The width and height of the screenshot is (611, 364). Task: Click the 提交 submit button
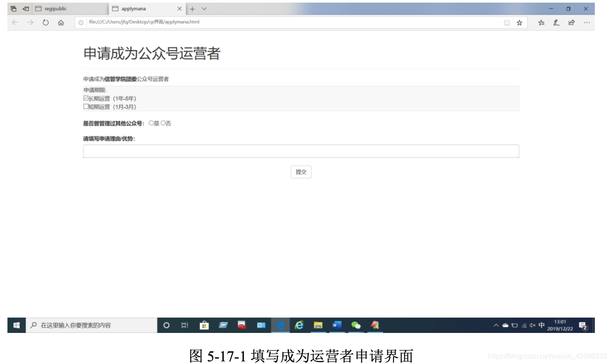point(301,172)
